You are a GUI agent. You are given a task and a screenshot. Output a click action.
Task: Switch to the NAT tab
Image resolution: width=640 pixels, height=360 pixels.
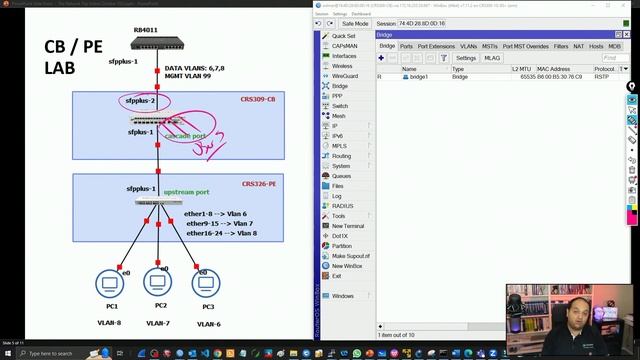578,47
